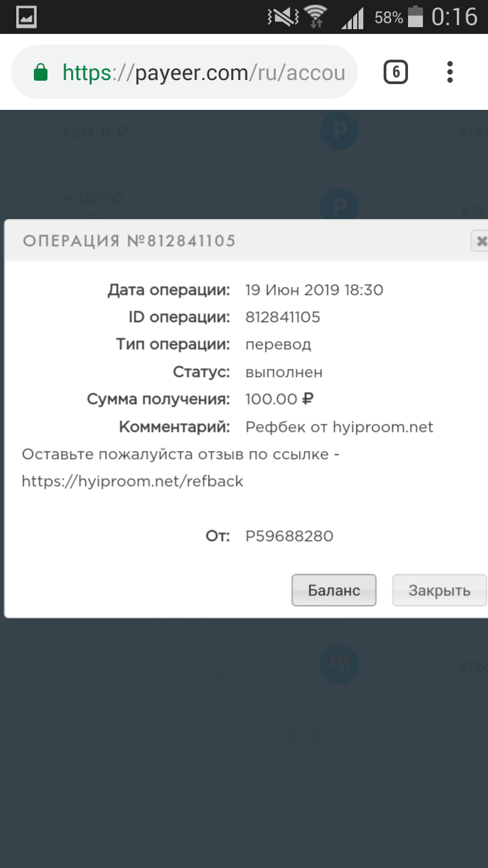This screenshot has height=868, width=488.
Task: Tap the dimmed icon of the -1,000.00 transaction
Action: pyautogui.click(x=339, y=663)
